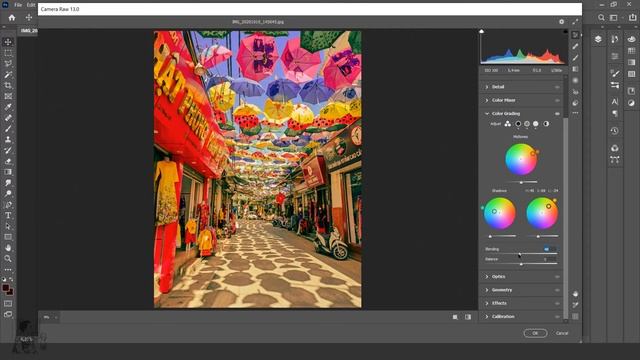
Task: Select the Move tool in Photoshop toolbar
Action: coord(8,42)
